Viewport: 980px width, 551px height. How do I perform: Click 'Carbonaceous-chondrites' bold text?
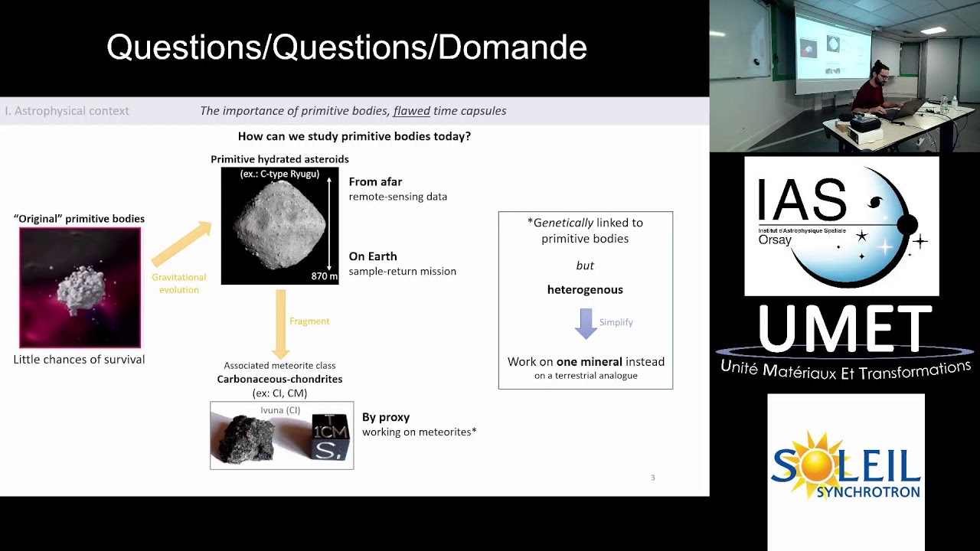pyautogui.click(x=279, y=379)
